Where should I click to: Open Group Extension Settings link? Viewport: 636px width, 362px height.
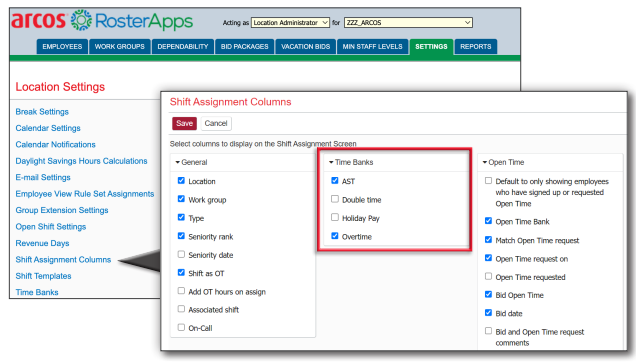[62, 210]
